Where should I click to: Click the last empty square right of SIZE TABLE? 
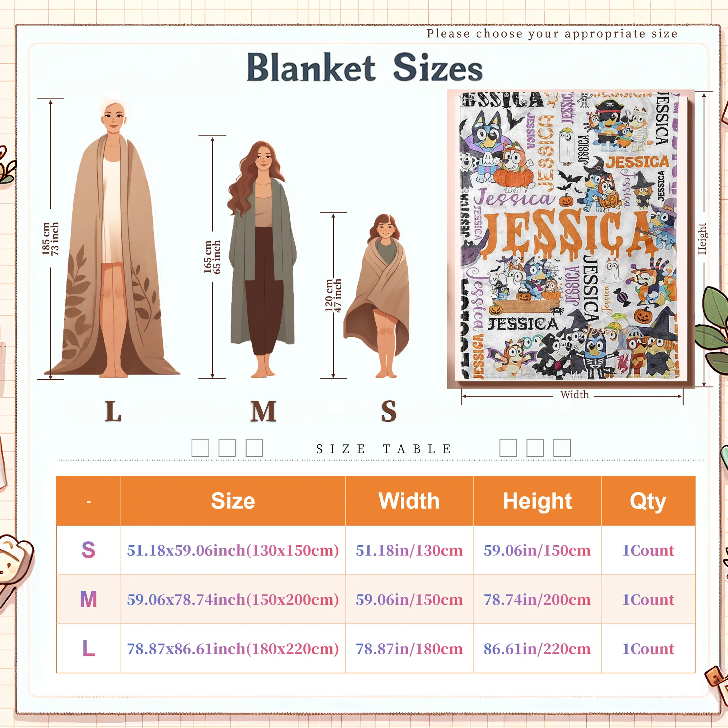click(562, 448)
